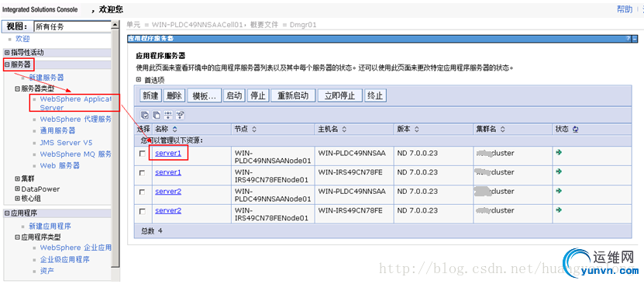Click the 停止 button
The width and height of the screenshot is (644, 284).
(258, 95)
